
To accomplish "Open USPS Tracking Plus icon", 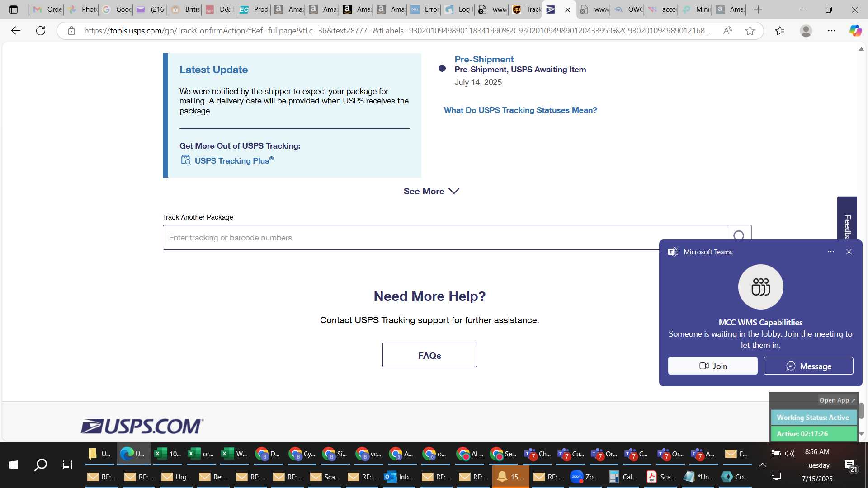I will [x=186, y=160].
